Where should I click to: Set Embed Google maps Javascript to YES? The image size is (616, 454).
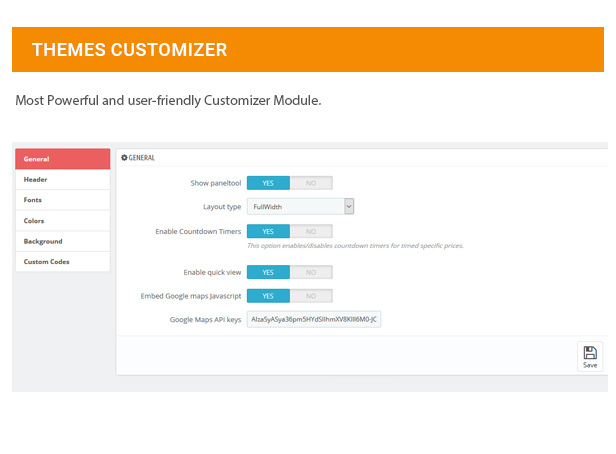[x=268, y=296]
